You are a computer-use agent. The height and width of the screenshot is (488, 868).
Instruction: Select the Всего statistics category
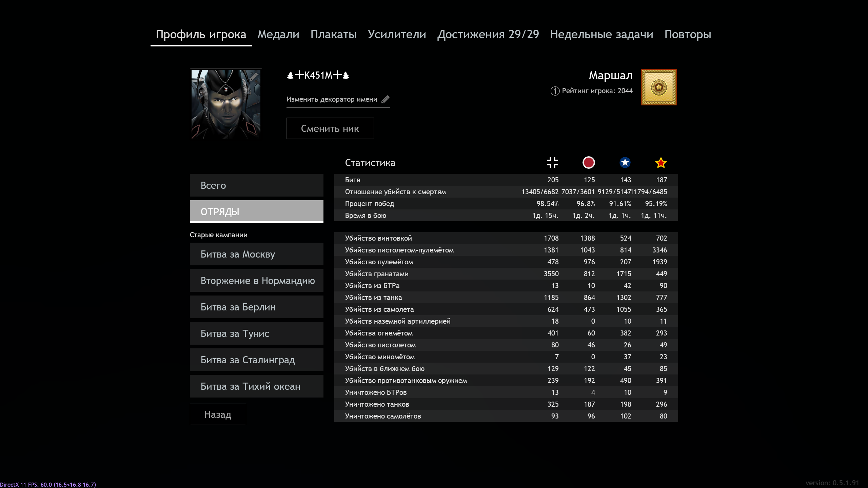[x=256, y=185]
